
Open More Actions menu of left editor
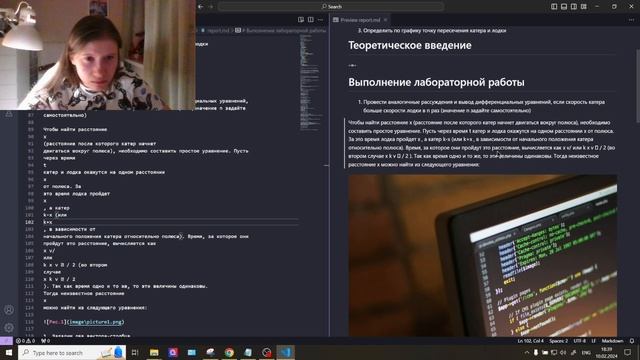(x=320, y=20)
